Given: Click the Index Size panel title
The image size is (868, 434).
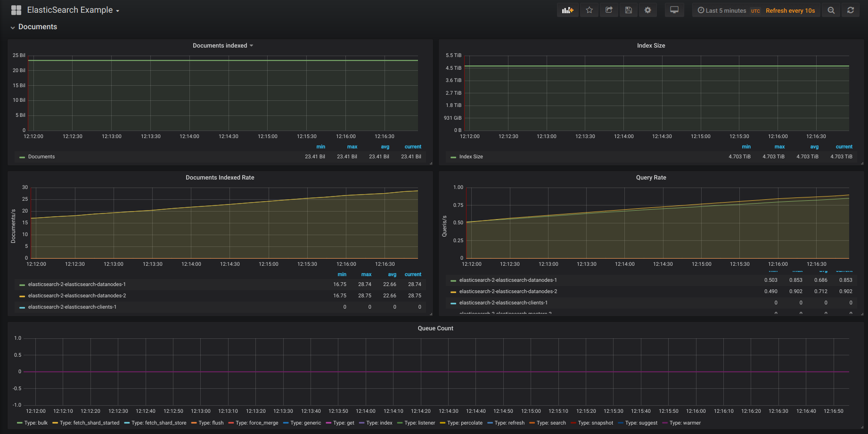Looking at the screenshot, I should click(x=651, y=46).
